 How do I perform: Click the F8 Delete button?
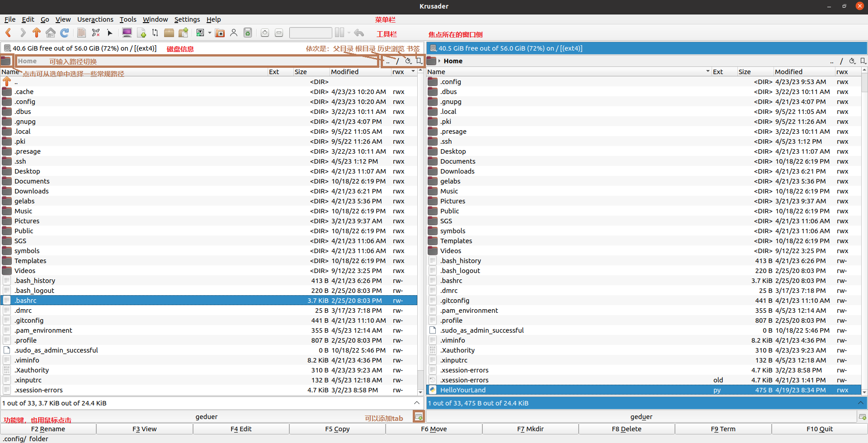pyautogui.click(x=627, y=429)
